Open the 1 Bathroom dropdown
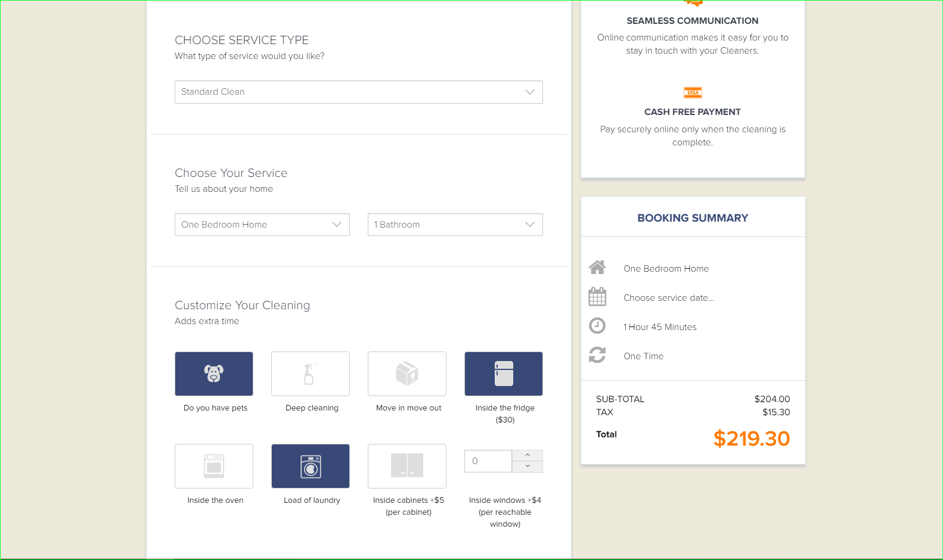943x560 pixels. [455, 225]
